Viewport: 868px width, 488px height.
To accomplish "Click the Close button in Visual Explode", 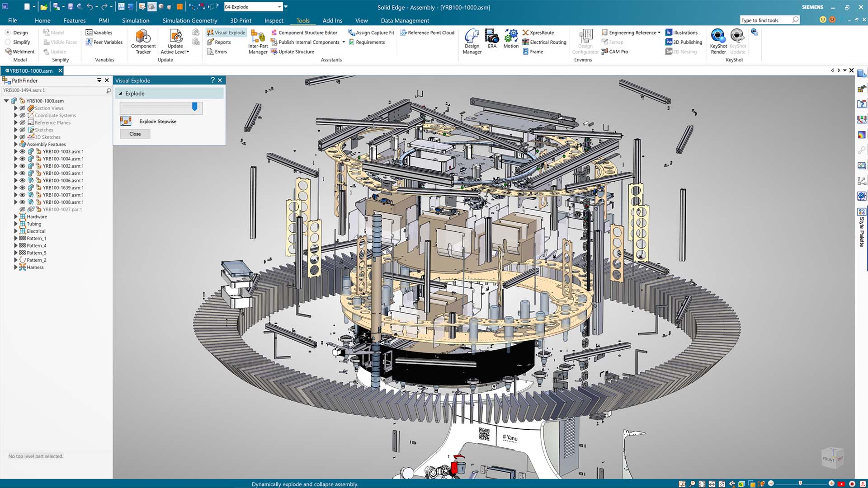I will 134,133.
